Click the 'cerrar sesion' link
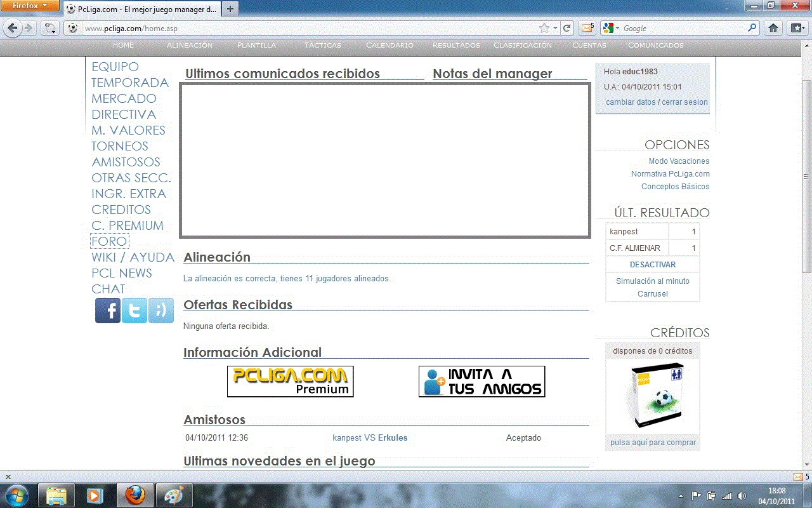This screenshot has width=812, height=508. click(684, 102)
